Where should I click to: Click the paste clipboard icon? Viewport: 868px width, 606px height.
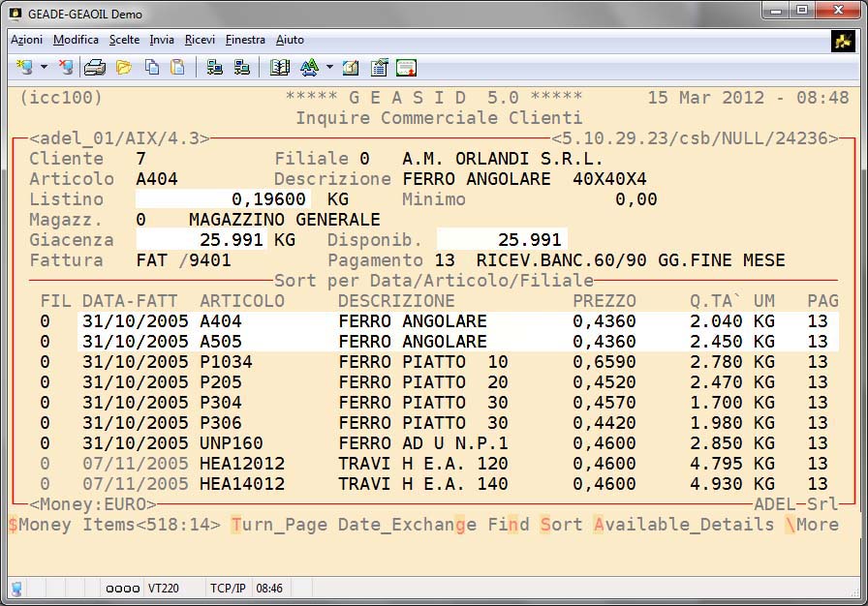tap(177, 68)
